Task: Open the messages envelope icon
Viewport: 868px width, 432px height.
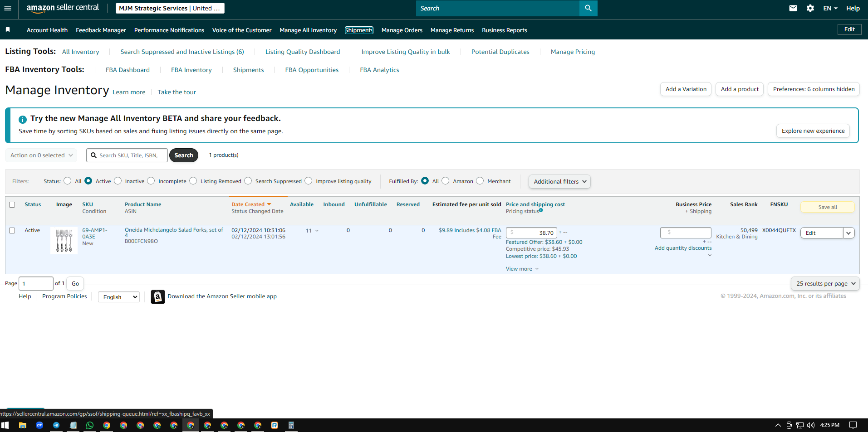Action: (793, 8)
